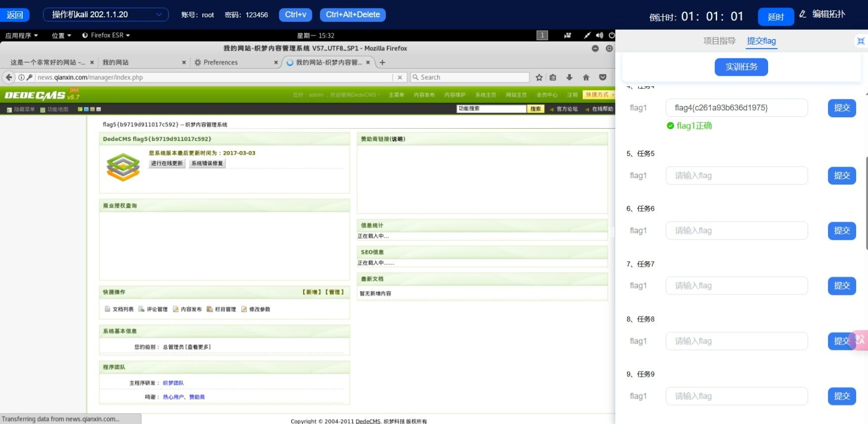Collapse side panel with shrink icon
The height and width of the screenshot is (424, 868).
point(861,41)
